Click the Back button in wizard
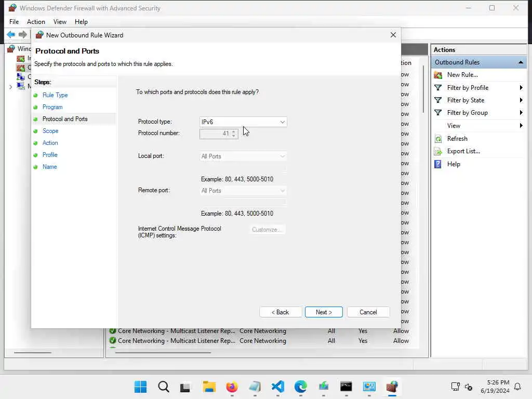The height and width of the screenshot is (399, 532). (x=280, y=312)
